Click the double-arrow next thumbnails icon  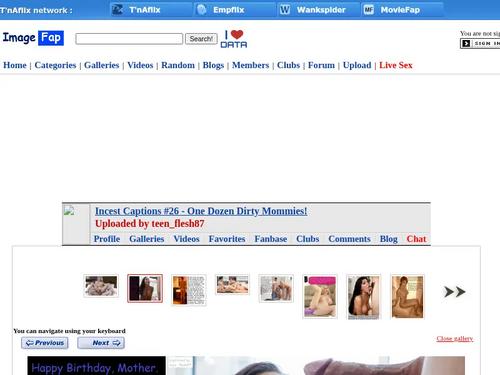tap(455, 292)
